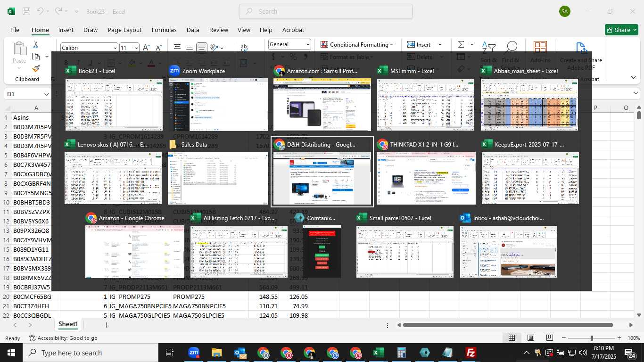
Task: Switch to the Data tab
Action: coord(193,30)
